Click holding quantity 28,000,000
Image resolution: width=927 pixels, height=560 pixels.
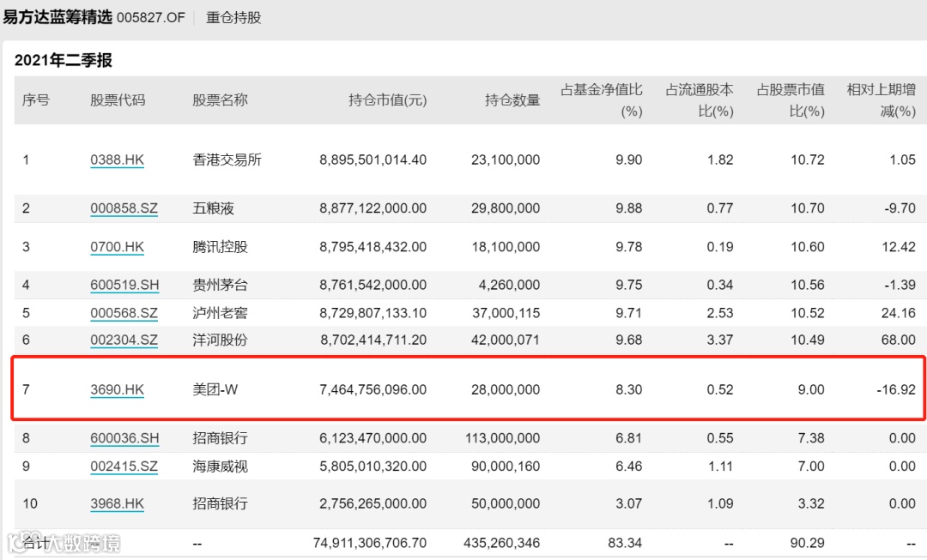(506, 389)
